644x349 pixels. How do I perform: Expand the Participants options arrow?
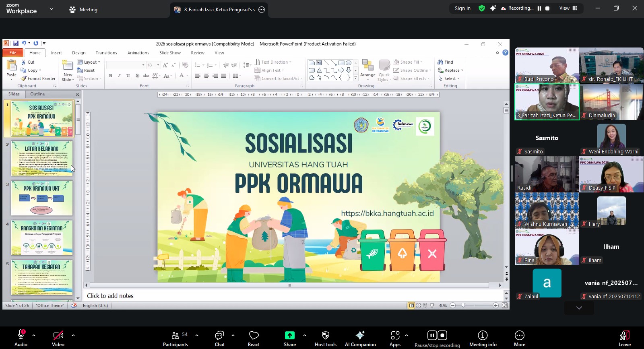click(x=197, y=335)
